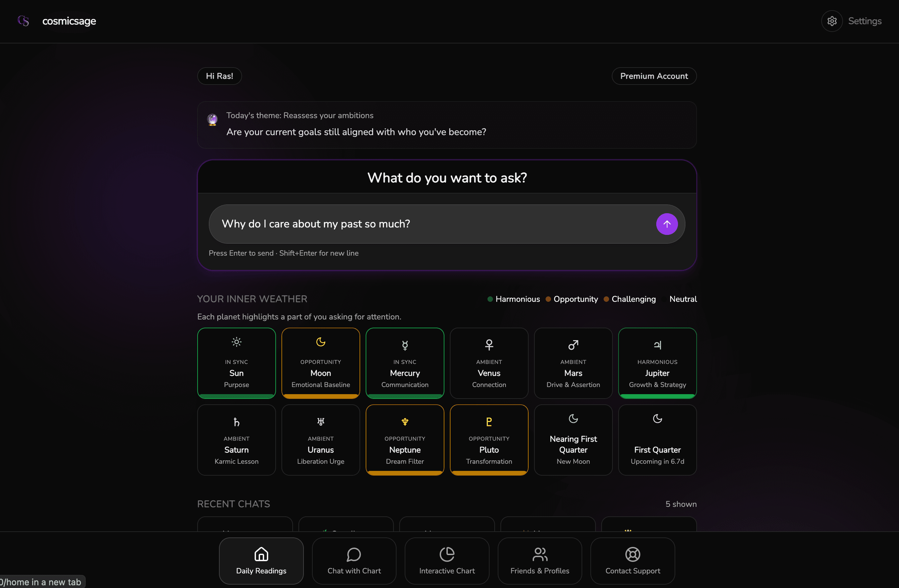Screen dimensions: 899x588
Task: Click the Premium Account badge
Action: [x=654, y=76]
